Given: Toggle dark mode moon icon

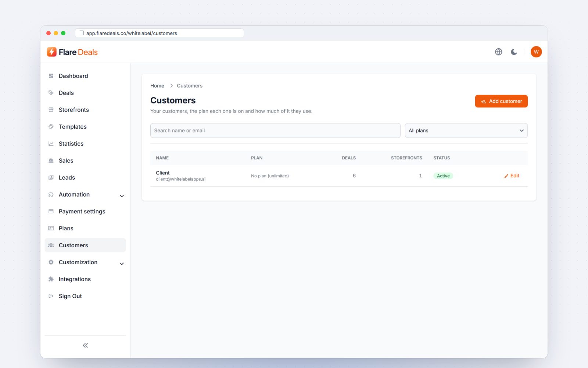Looking at the screenshot, I should (x=514, y=52).
